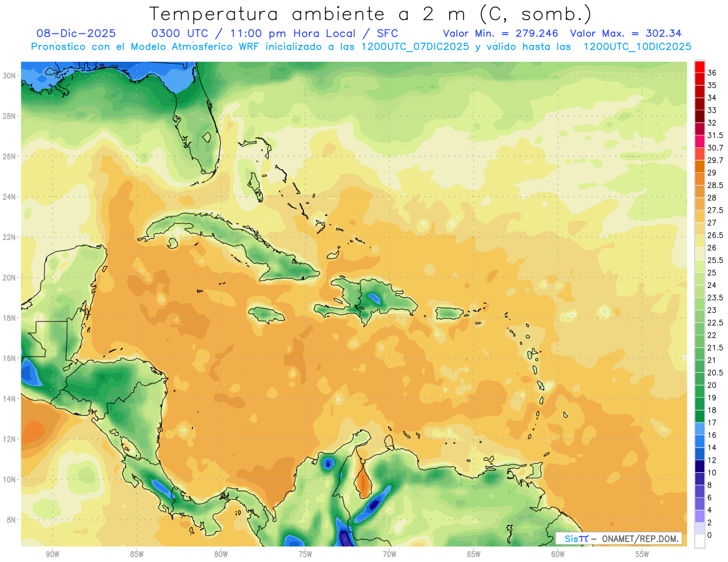Click the '75W' longitude axis label
The image size is (728, 562).
pos(305,554)
